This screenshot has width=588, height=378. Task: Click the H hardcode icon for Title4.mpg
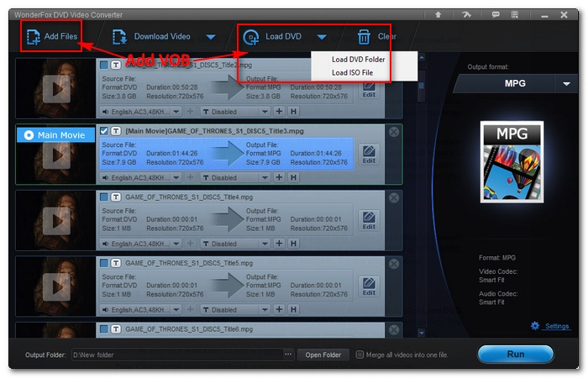(294, 244)
